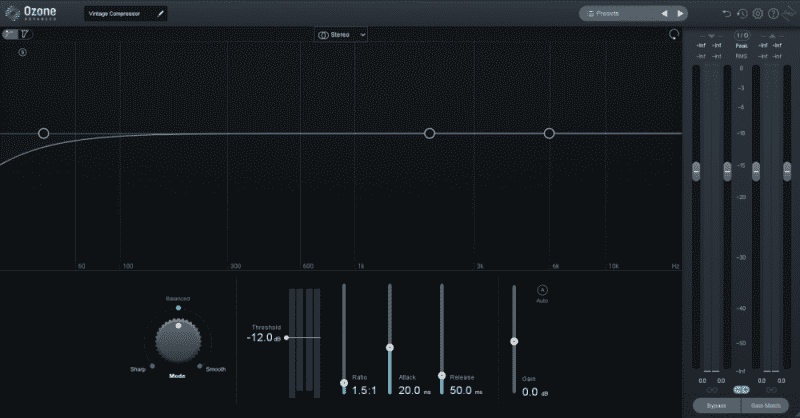Click the middle filter node near 2k
This screenshot has height=418, width=800.
tap(430, 133)
